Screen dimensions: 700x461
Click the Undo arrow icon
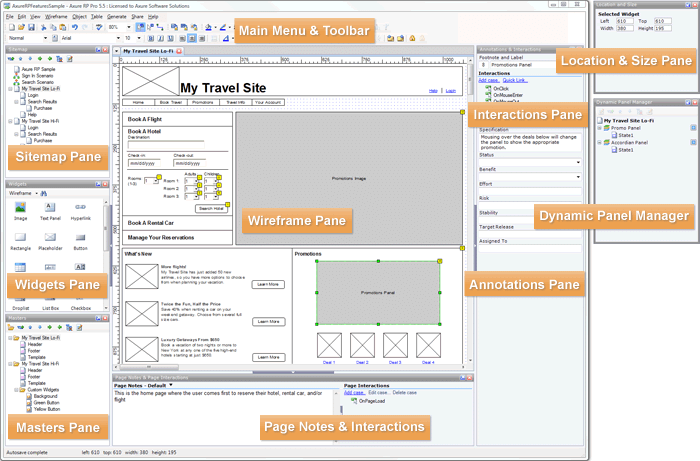[75, 27]
